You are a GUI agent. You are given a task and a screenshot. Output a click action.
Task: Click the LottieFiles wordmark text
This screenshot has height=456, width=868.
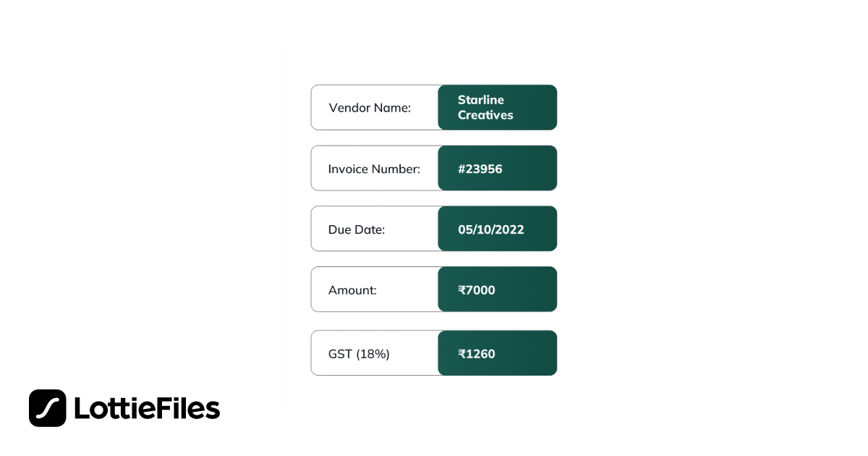pyautogui.click(x=147, y=409)
